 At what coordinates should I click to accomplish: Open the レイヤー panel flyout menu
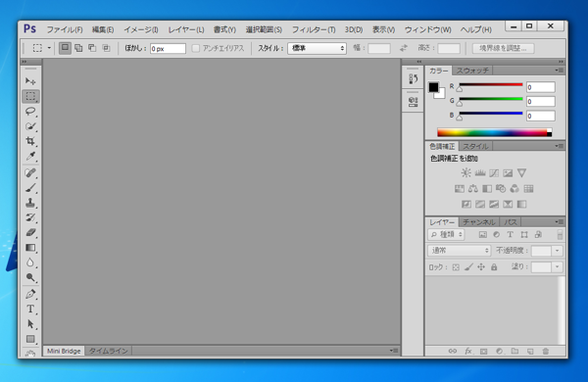pyautogui.click(x=560, y=222)
